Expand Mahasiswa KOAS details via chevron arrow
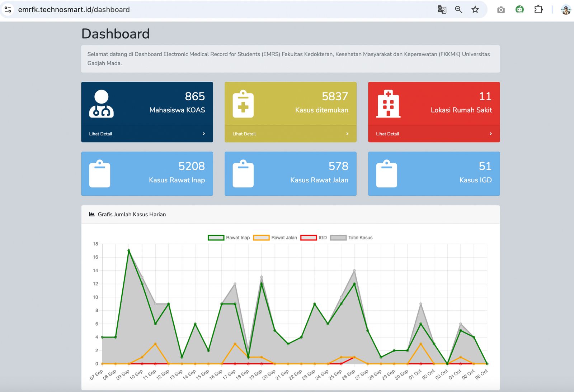Viewport: 574px width, 392px height. 204,134
